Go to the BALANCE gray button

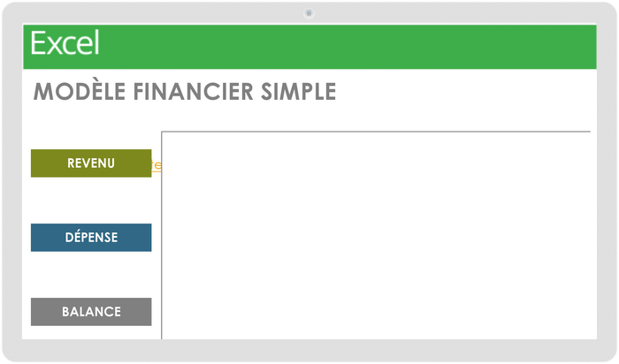pyautogui.click(x=91, y=312)
